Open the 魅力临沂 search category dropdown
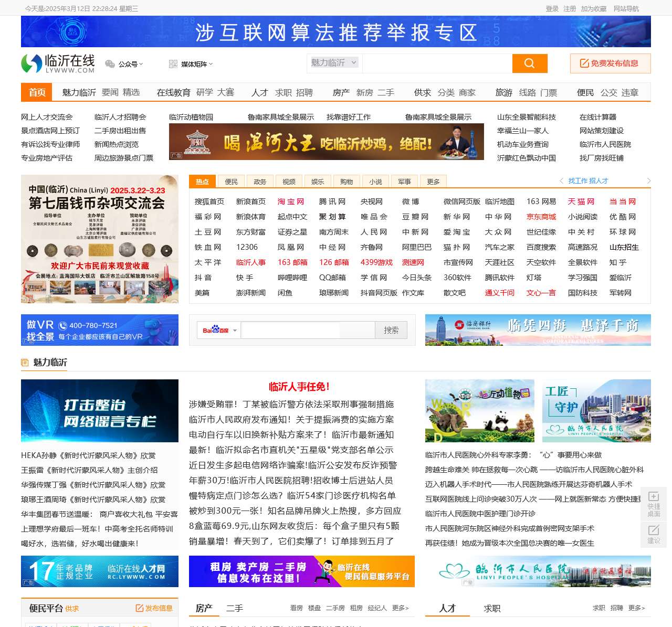This screenshot has height=627, width=672. pos(334,63)
